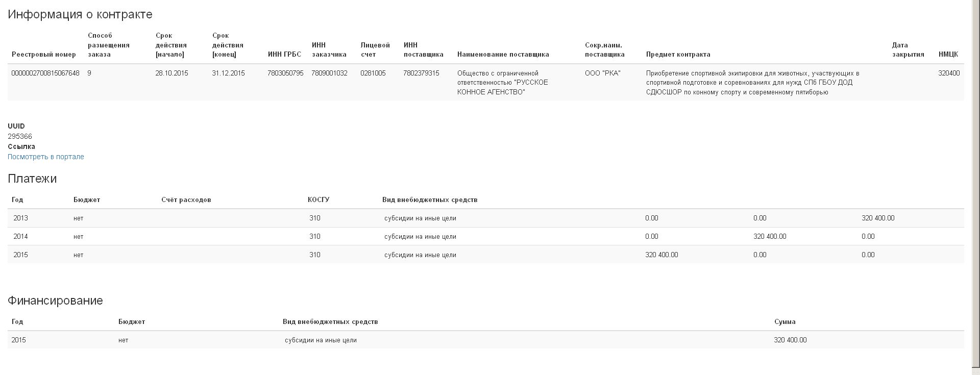The height and width of the screenshot is (375, 980).
Task: Click the "Реестровый номер" column header
Action: coord(44,55)
